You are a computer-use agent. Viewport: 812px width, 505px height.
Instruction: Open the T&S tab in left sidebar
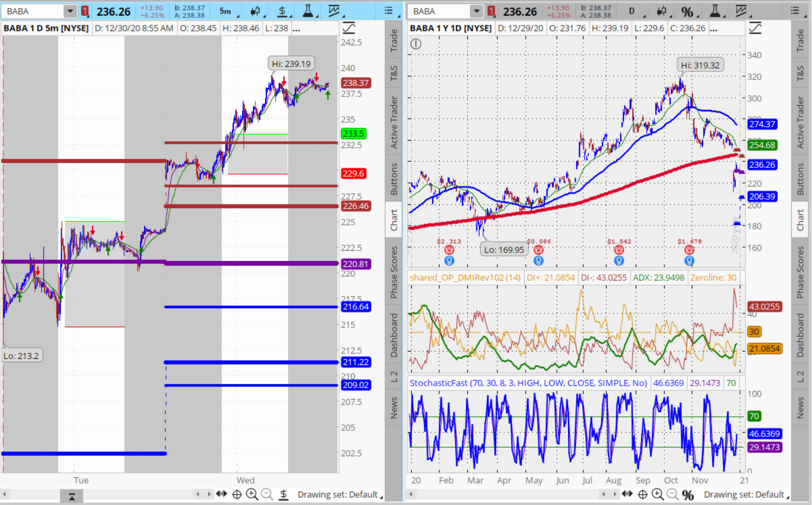point(394,74)
